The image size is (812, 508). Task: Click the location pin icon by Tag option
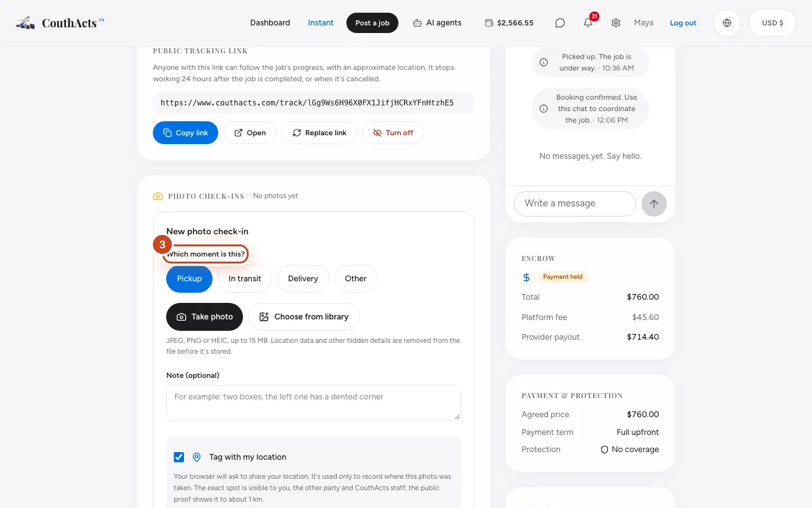[197, 457]
